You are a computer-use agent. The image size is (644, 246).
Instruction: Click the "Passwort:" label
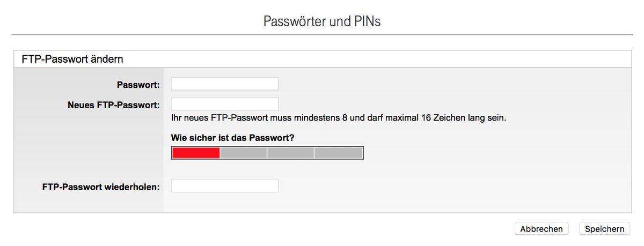click(138, 85)
